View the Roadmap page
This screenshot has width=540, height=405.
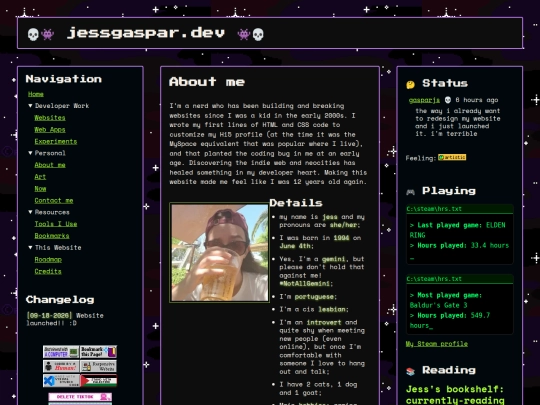pyautogui.click(x=48, y=260)
